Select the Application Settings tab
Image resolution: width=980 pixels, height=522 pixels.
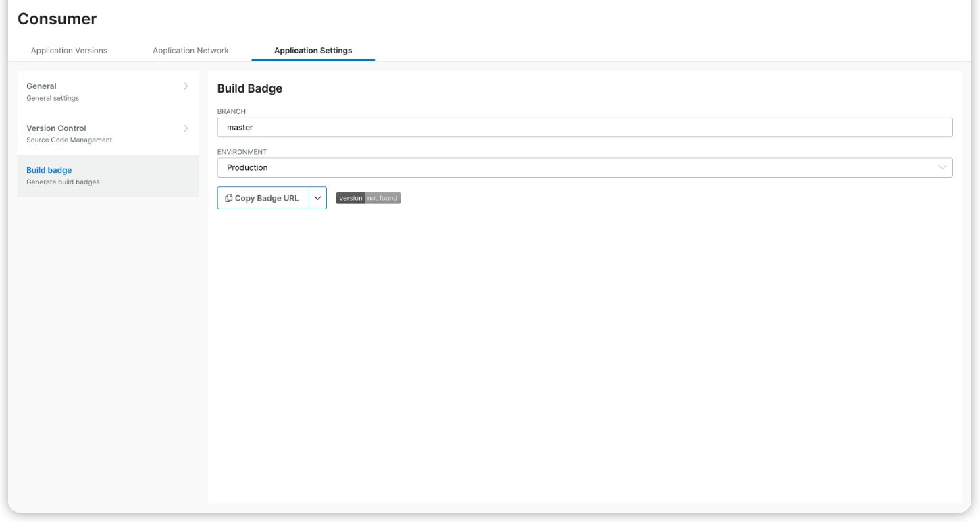(x=313, y=50)
